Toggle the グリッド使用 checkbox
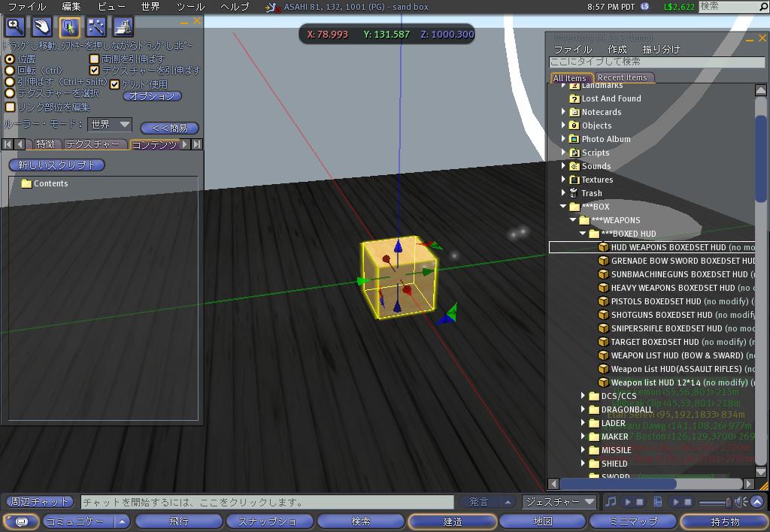 (x=114, y=84)
